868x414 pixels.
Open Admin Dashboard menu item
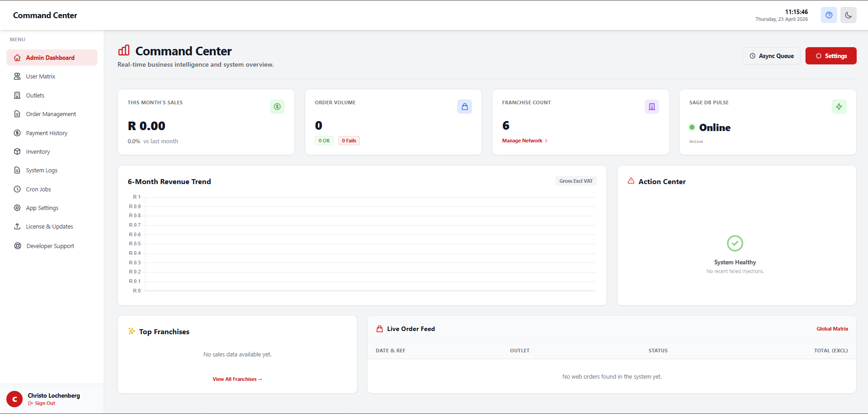coord(52,58)
